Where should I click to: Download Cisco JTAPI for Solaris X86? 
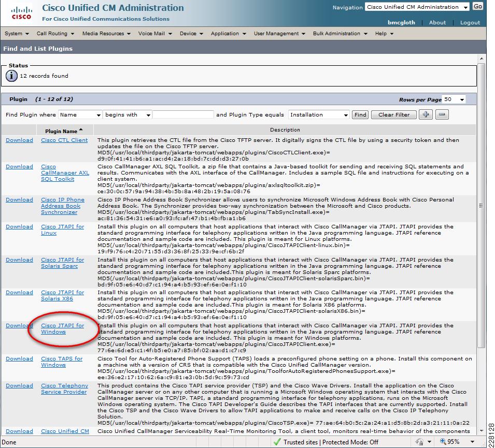19,293
